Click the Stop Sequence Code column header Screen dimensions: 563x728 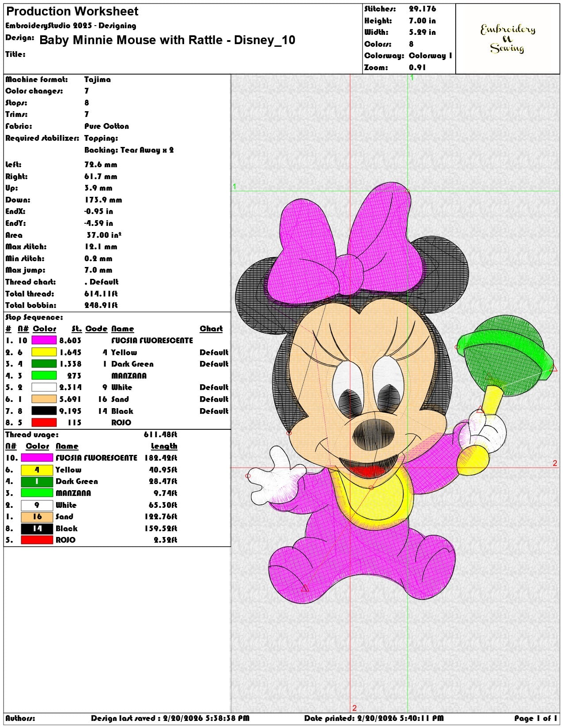tap(96, 329)
